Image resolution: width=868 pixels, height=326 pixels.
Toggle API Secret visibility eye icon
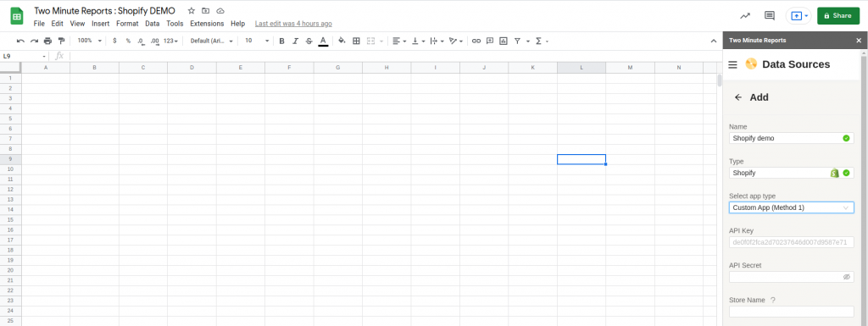pos(847,277)
